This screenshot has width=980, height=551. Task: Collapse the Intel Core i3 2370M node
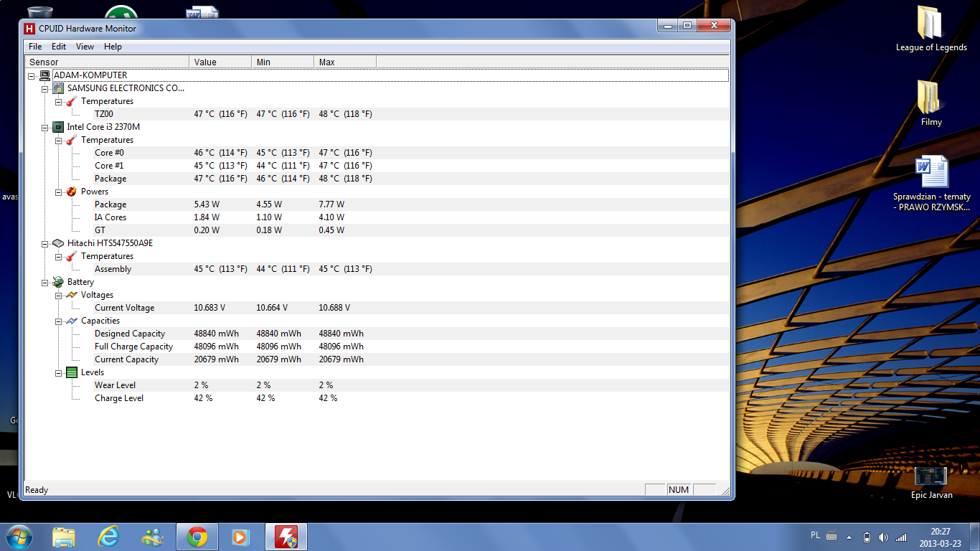coord(45,127)
